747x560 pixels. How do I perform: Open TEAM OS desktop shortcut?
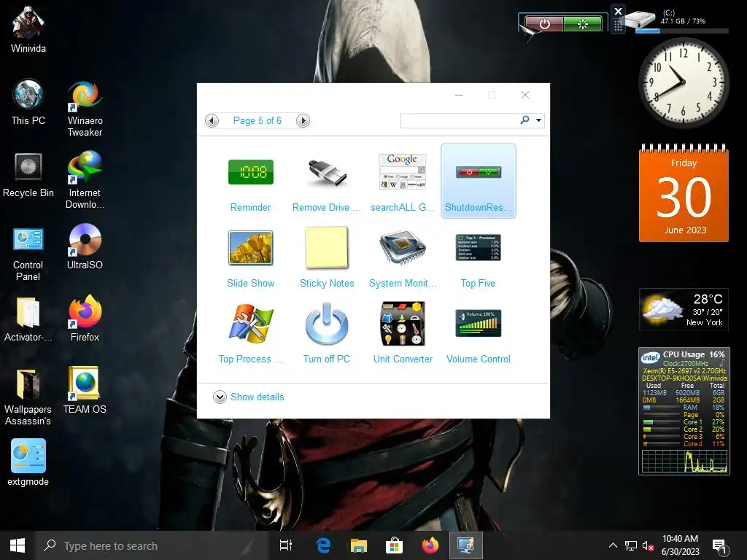[85, 391]
